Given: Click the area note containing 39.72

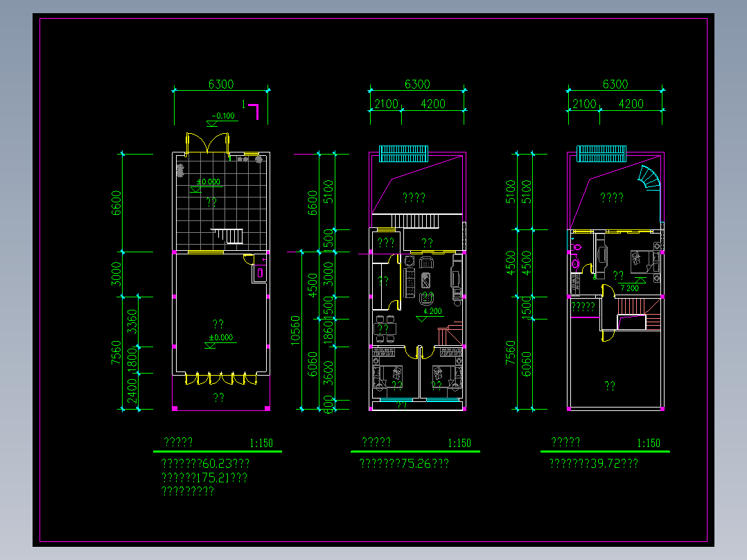Looking at the screenshot, I should 594,463.
